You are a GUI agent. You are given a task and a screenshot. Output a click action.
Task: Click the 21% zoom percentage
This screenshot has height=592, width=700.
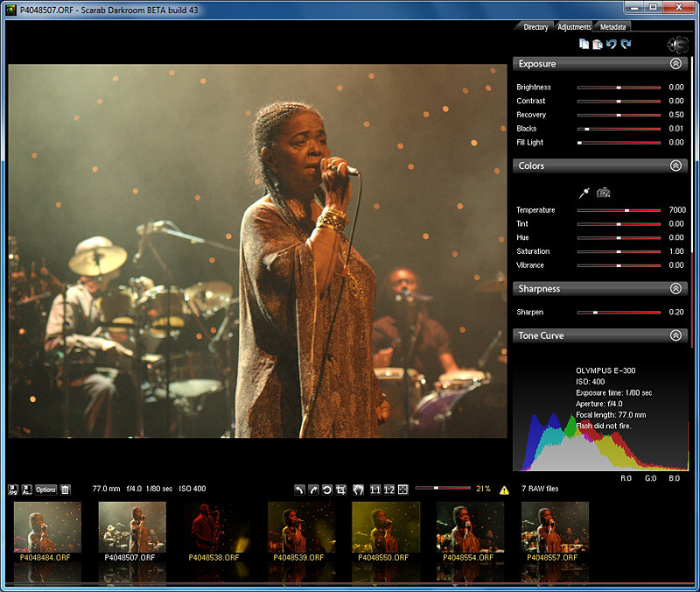coord(483,489)
